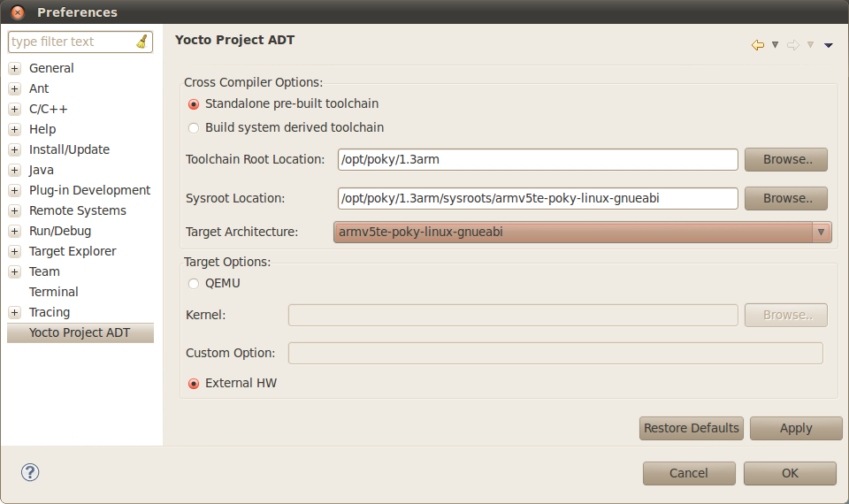The width and height of the screenshot is (849, 504).
Task: Click the forward navigation arrow icon
Action: [x=793, y=45]
